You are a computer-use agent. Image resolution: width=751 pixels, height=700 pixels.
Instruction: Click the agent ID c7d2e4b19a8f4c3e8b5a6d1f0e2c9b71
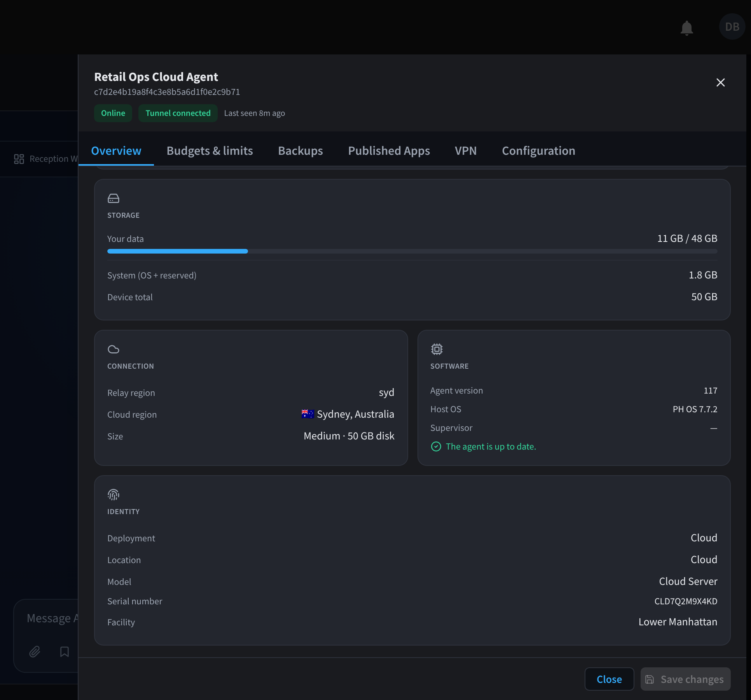tap(167, 92)
